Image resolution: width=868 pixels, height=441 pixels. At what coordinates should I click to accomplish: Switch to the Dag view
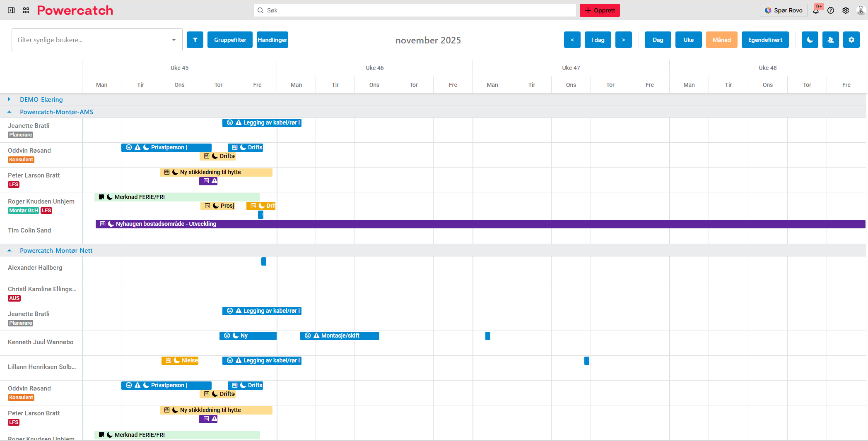pos(658,40)
